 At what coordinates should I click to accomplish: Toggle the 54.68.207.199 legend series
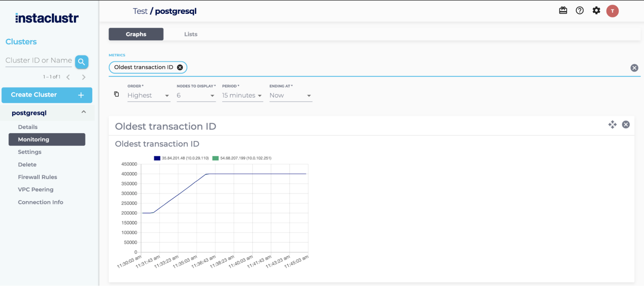tap(242, 158)
